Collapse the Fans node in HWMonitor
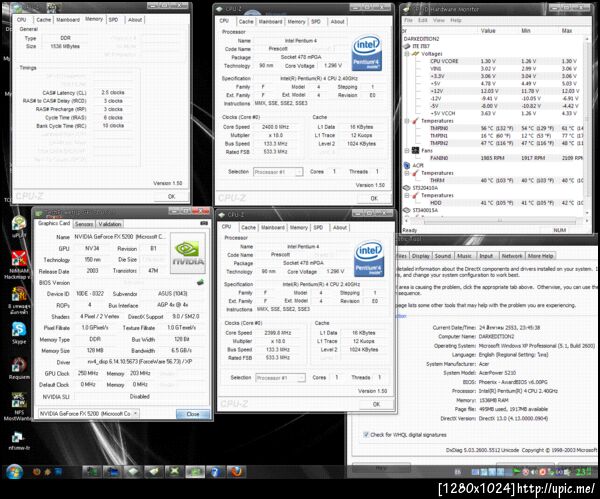This screenshot has height=499, width=600. [407, 150]
